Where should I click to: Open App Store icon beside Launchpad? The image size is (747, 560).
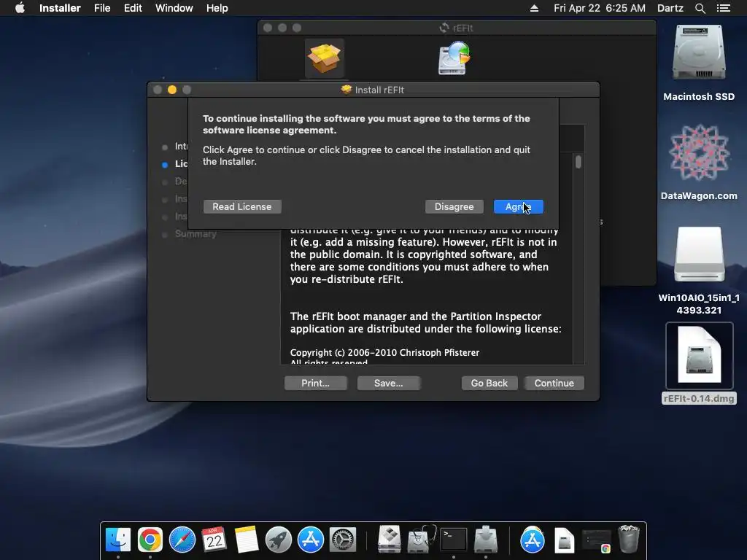(x=311, y=540)
